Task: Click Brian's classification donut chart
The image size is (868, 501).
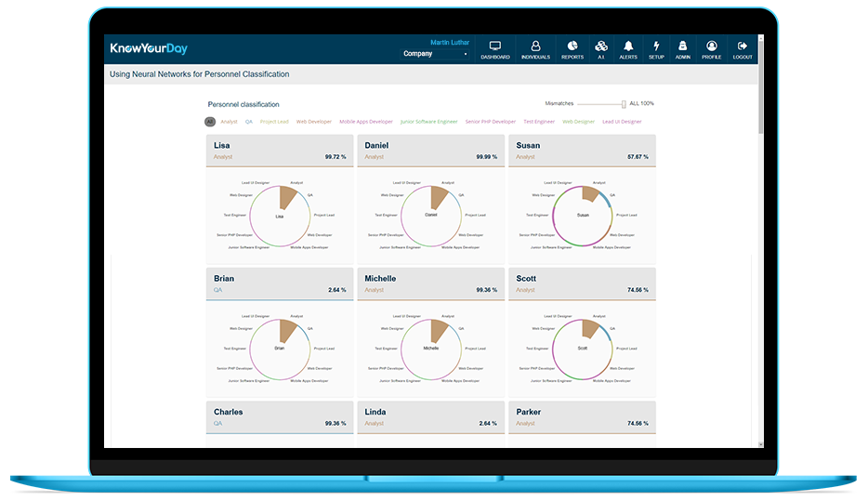Action: (280, 349)
